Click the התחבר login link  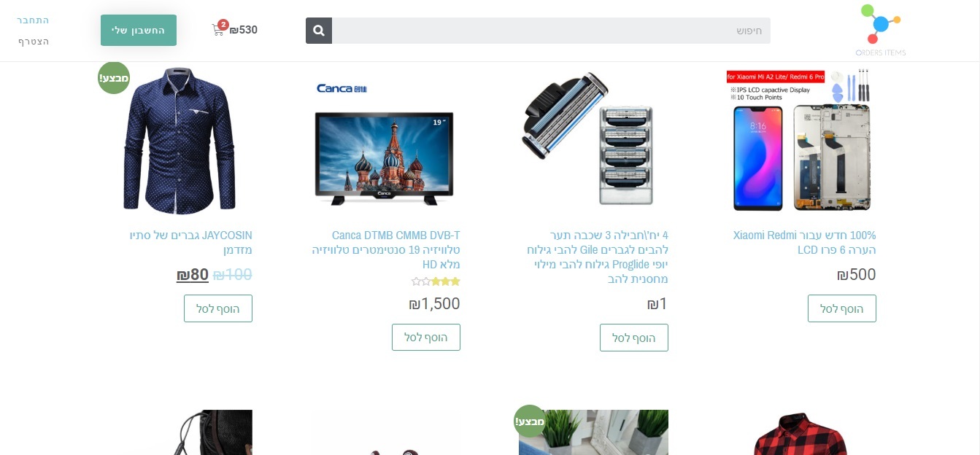pyautogui.click(x=33, y=20)
